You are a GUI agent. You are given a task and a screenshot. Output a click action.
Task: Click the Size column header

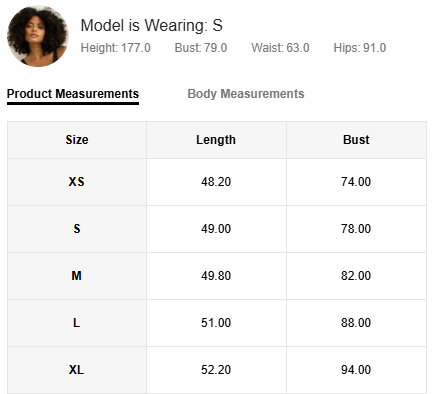[x=77, y=140]
